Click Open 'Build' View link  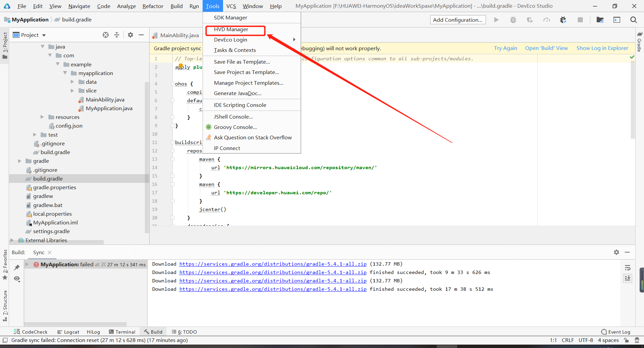coord(546,48)
